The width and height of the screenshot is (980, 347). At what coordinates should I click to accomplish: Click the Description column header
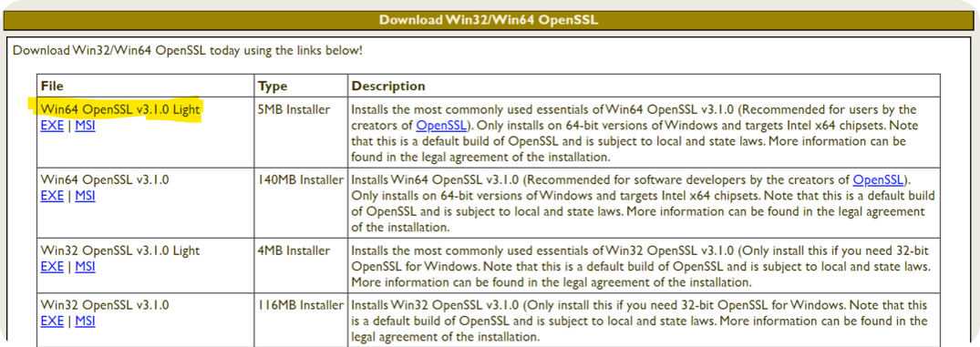(x=644, y=86)
